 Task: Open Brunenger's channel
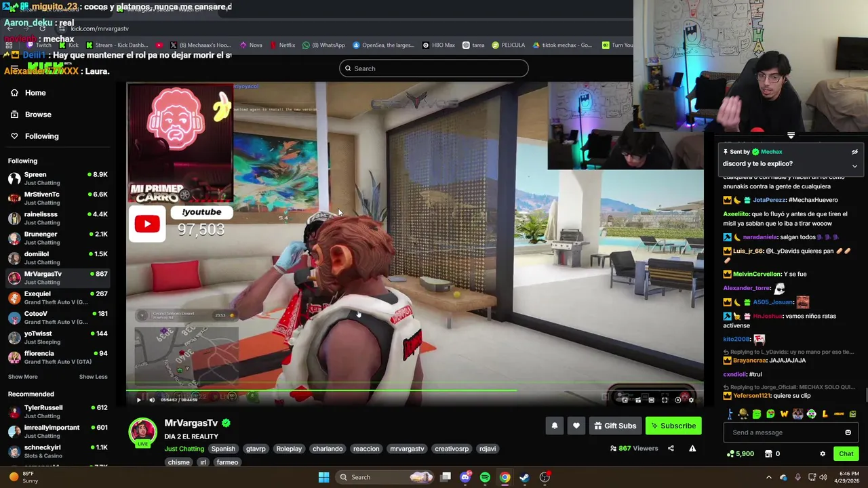tap(58, 238)
